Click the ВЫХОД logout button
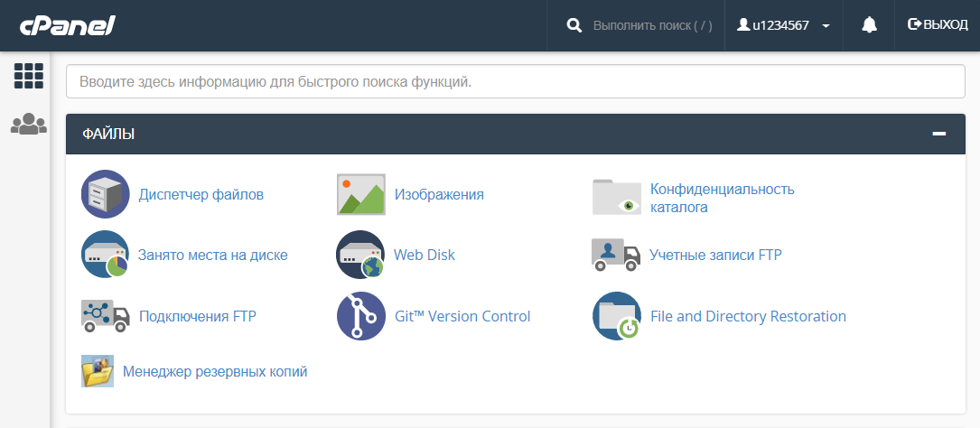Viewport: 980px width, 428px height. (938, 25)
